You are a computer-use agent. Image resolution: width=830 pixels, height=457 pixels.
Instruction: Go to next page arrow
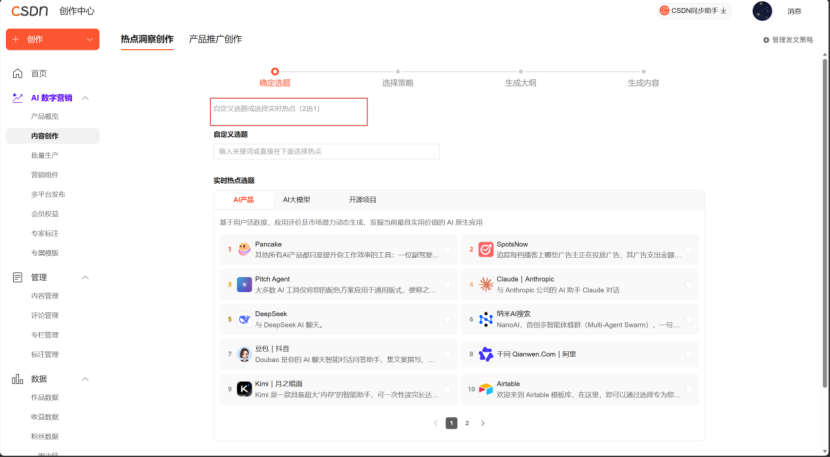coord(483,423)
